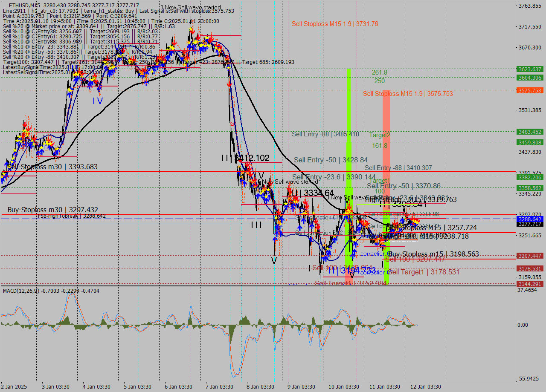The width and height of the screenshot is (546, 392).
Task: Click the 'Line:2911 | h1_atr_c0' info line
Action: 119,11
